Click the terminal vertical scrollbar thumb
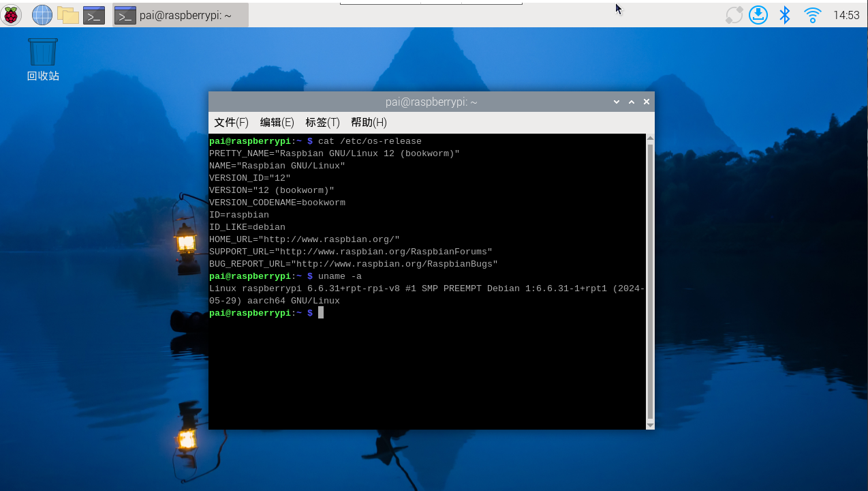Viewport: 868px width, 491px height. (x=650, y=282)
